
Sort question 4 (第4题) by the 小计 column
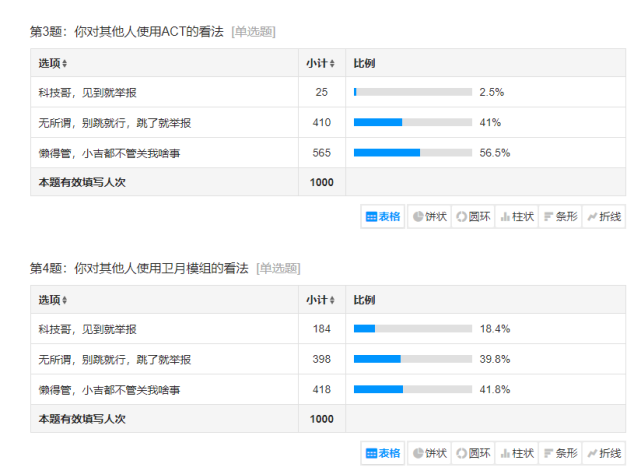point(320,300)
